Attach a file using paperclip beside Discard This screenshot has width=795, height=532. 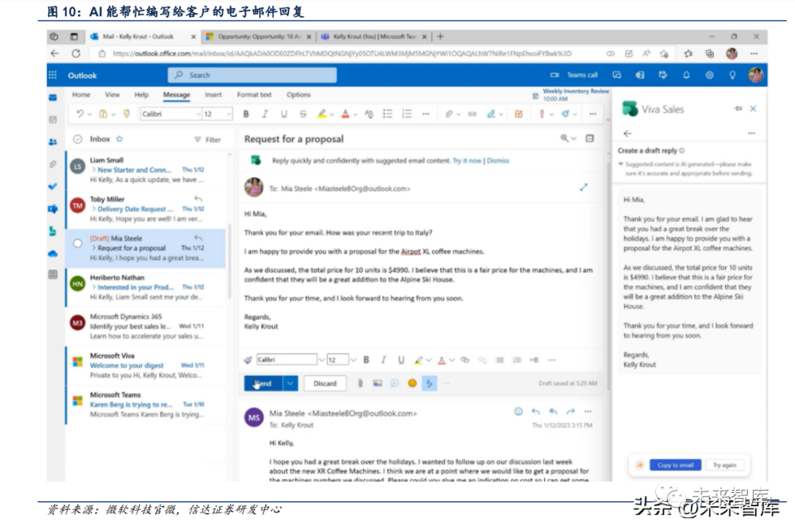(360, 383)
